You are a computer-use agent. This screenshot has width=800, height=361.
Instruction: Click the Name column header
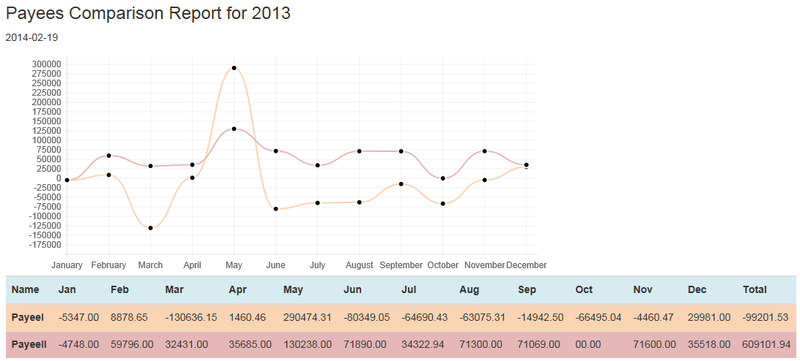click(25, 290)
